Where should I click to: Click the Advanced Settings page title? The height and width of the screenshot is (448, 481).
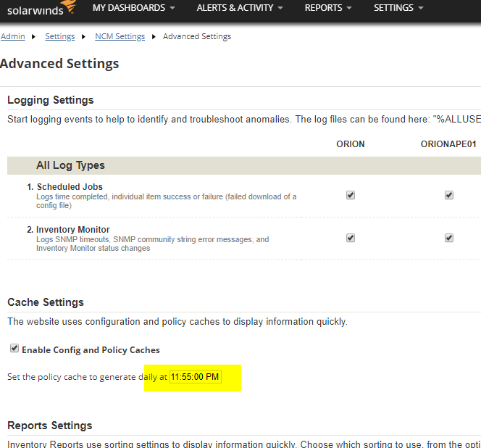(59, 64)
